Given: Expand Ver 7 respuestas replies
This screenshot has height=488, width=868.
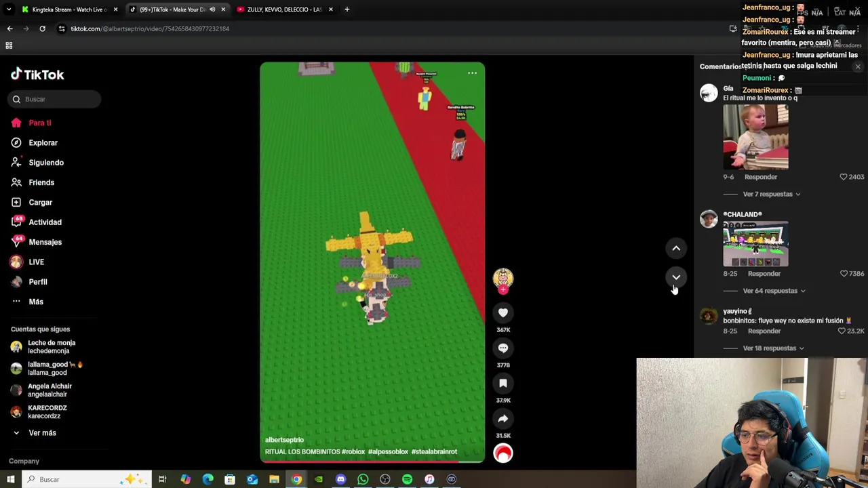Looking at the screenshot, I should pos(772,194).
